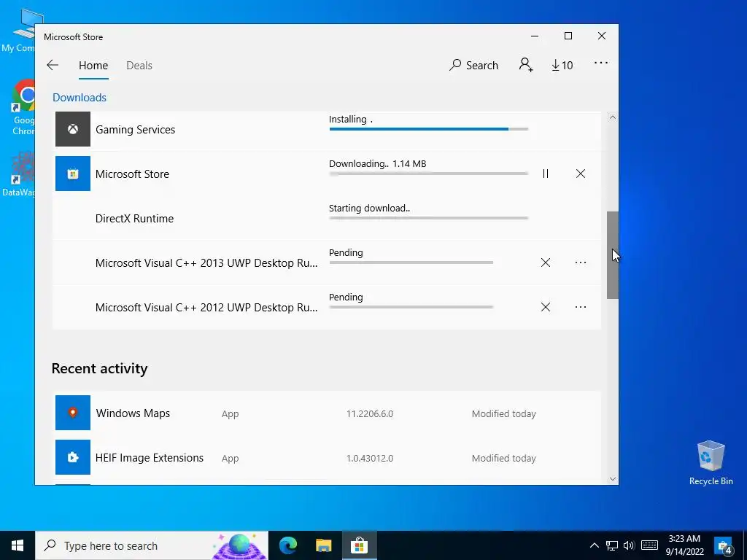The width and height of the screenshot is (747, 560).
Task: Cancel the Visual C++ 2013 pending download
Action: pyautogui.click(x=546, y=262)
